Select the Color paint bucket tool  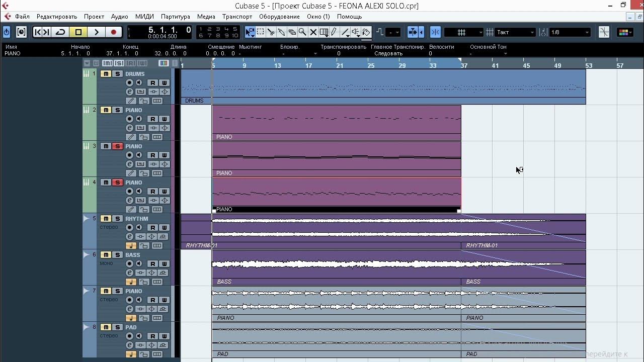[x=366, y=32]
